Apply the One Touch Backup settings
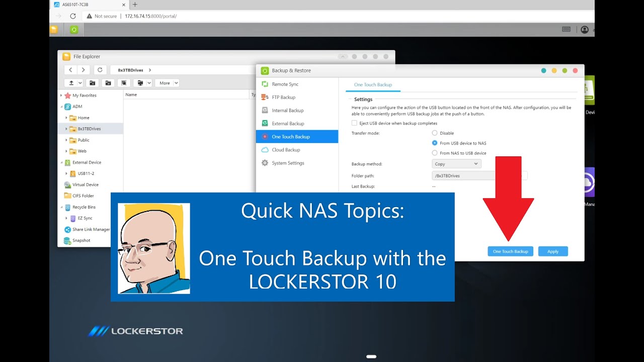This screenshot has width=644, height=362. 553,251
